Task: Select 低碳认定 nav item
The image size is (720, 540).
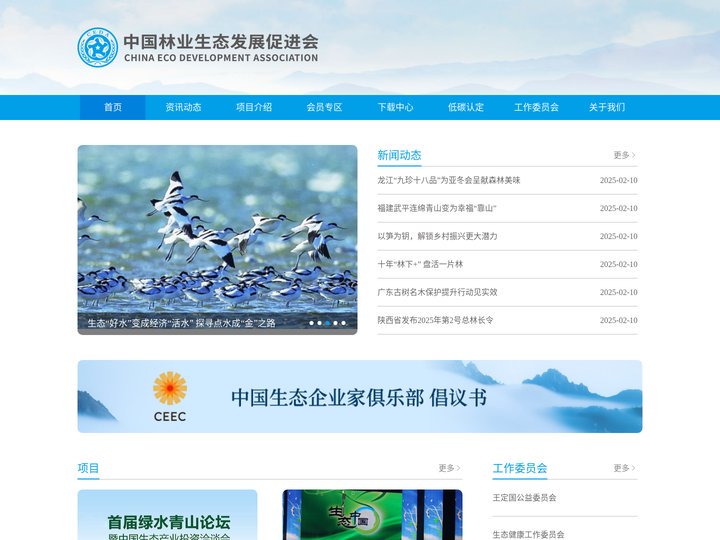Action: (466, 107)
